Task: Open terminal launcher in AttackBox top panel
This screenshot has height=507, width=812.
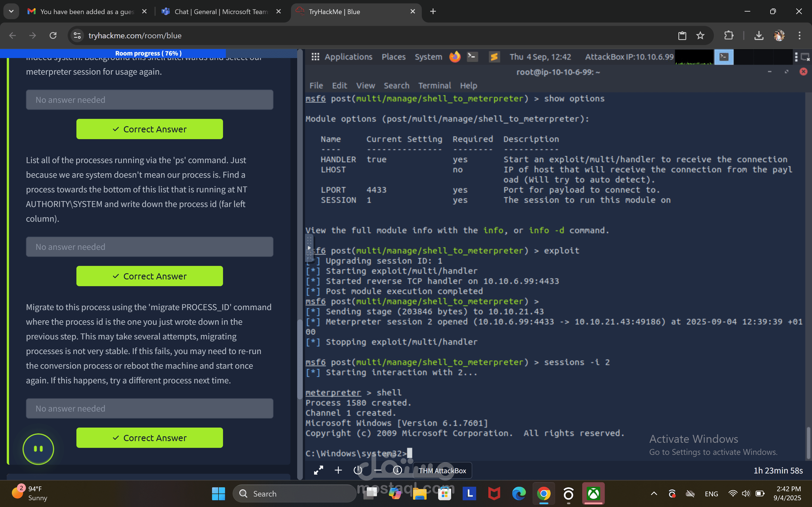Action: 473,57
